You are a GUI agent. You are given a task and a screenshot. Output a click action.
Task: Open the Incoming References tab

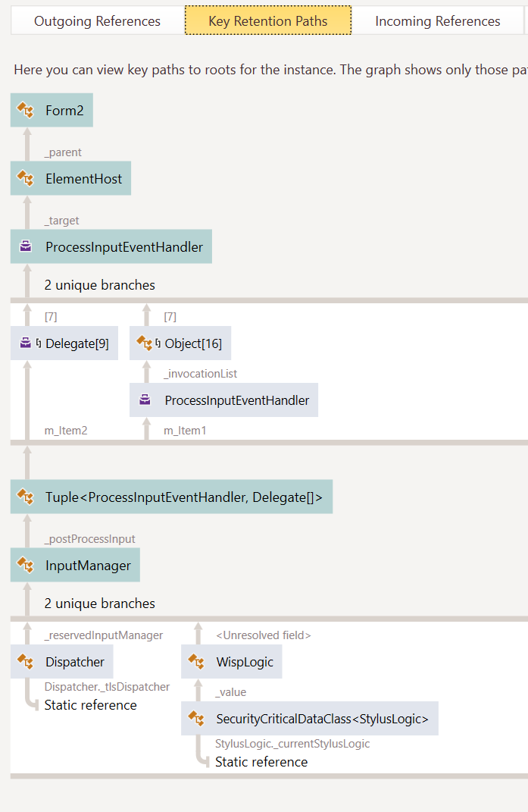(437, 21)
